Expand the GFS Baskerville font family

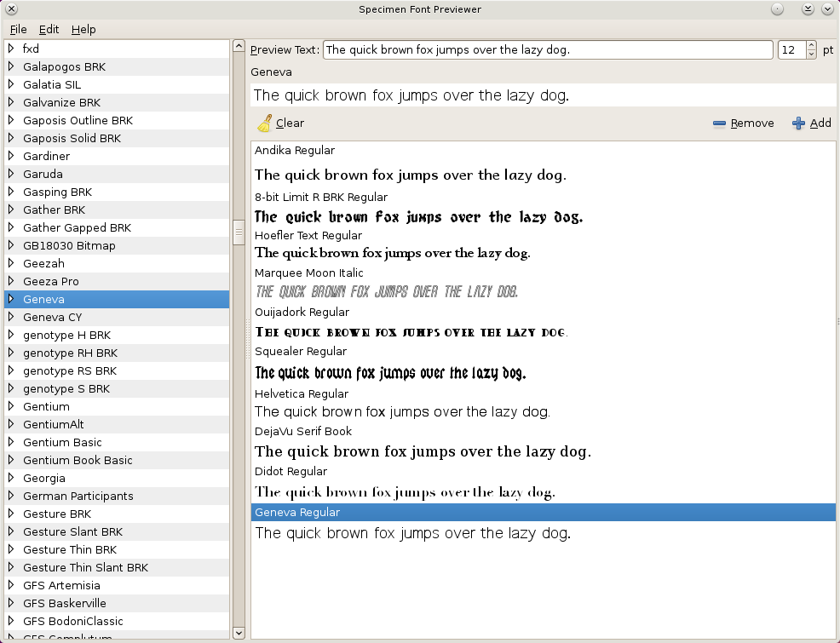pyautogui.click(x=11, y=603)
